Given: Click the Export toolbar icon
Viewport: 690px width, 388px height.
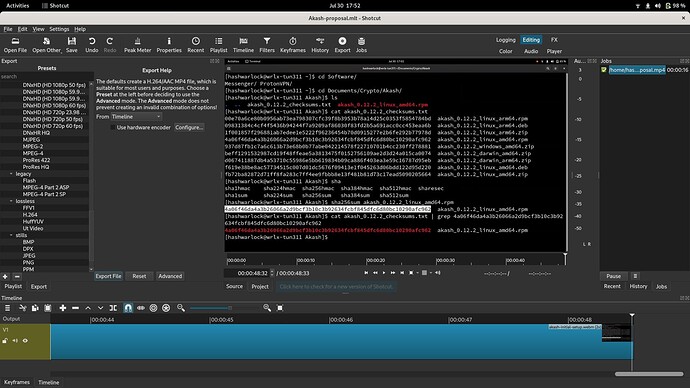Looking at the screenshot, I should [342, 45].
